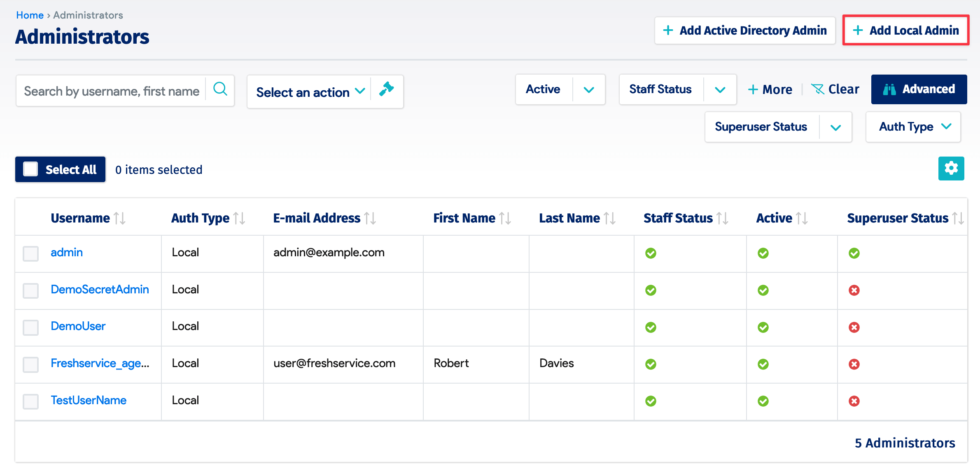Click the Add Local Admin button

(905, 30)
